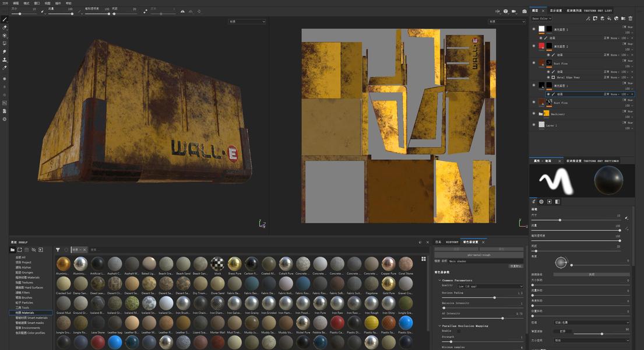644x350 pixels.
Task: Open the first menu in the menu bar
Action: pos(5,3)
